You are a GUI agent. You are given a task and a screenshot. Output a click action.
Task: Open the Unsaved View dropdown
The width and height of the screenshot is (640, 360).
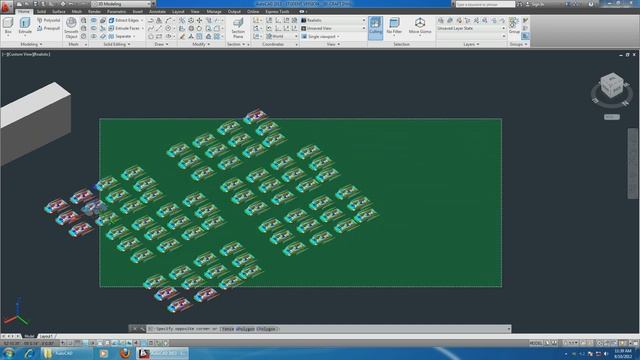[x=333, y=28]
